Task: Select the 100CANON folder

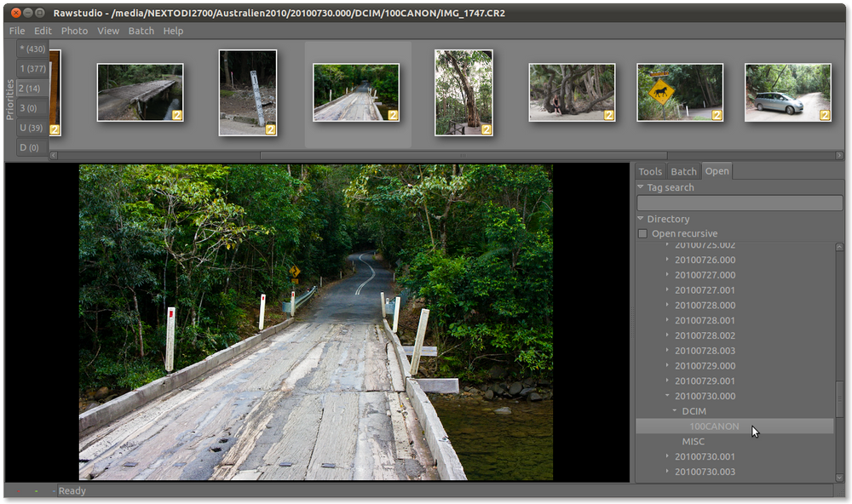Action: pos(734,427)
